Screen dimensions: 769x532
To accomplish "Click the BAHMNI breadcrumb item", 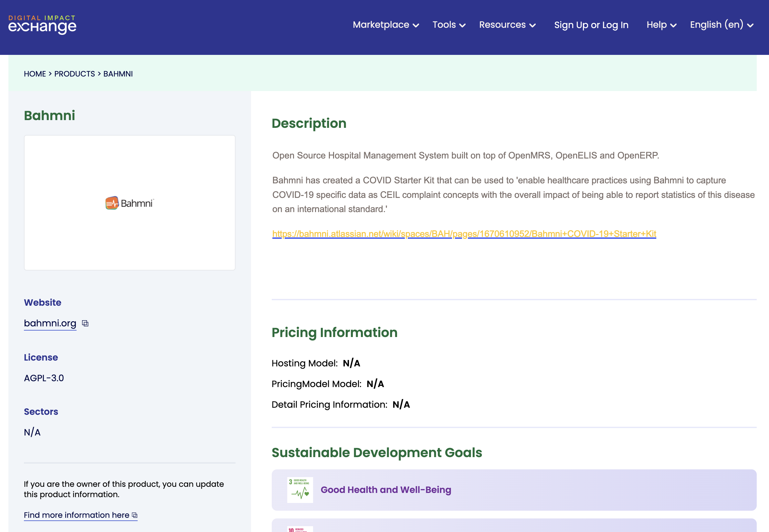I will click(118, 74).
